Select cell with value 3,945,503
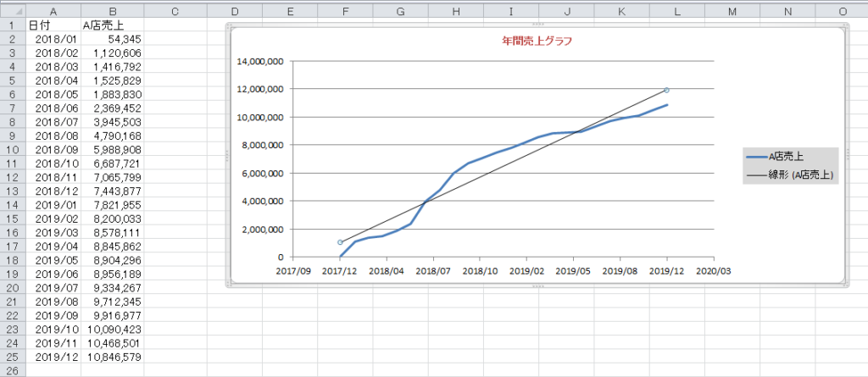 [113, 122]
